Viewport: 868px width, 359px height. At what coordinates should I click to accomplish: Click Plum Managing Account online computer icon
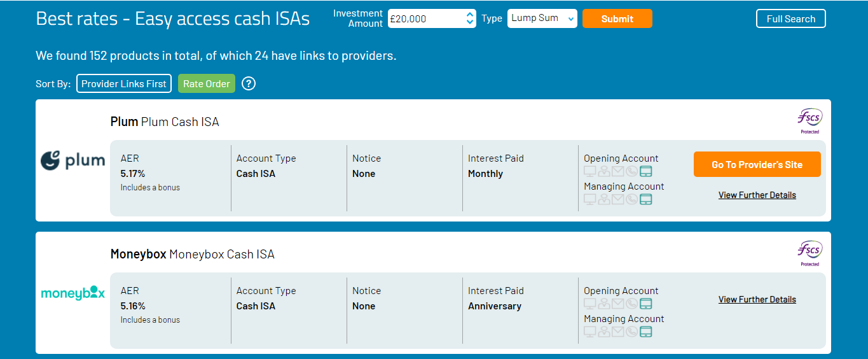pyautogui.click(x=590, y=199)
